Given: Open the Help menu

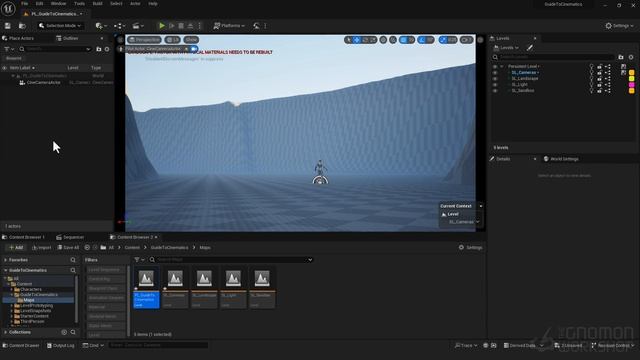Looking at the screenshot, I should click(153, 4).
